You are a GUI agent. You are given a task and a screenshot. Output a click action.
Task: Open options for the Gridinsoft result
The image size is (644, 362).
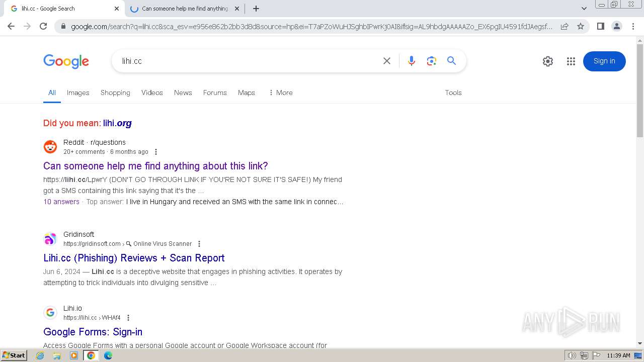[x=199, y=244]
